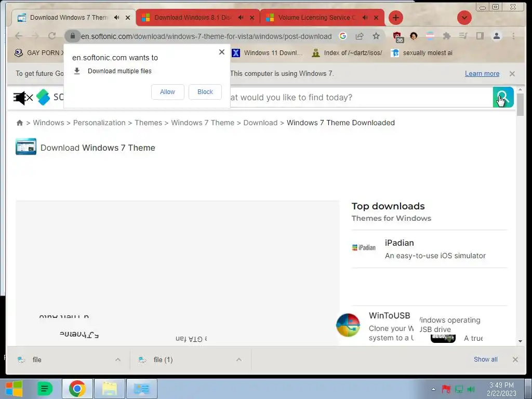Click the iPadian logo icon
The height and width of the screenshot is (399, 532).
[x=364, y=248]
